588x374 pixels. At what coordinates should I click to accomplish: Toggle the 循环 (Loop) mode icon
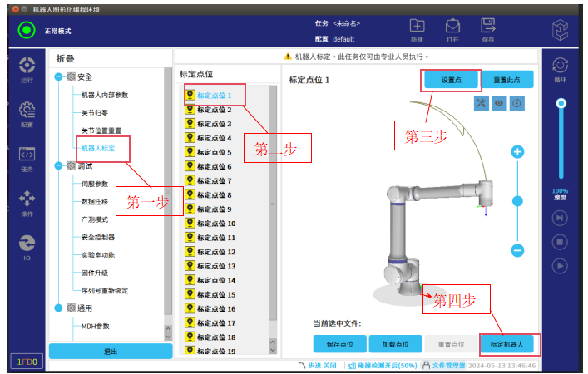[561, 66]
